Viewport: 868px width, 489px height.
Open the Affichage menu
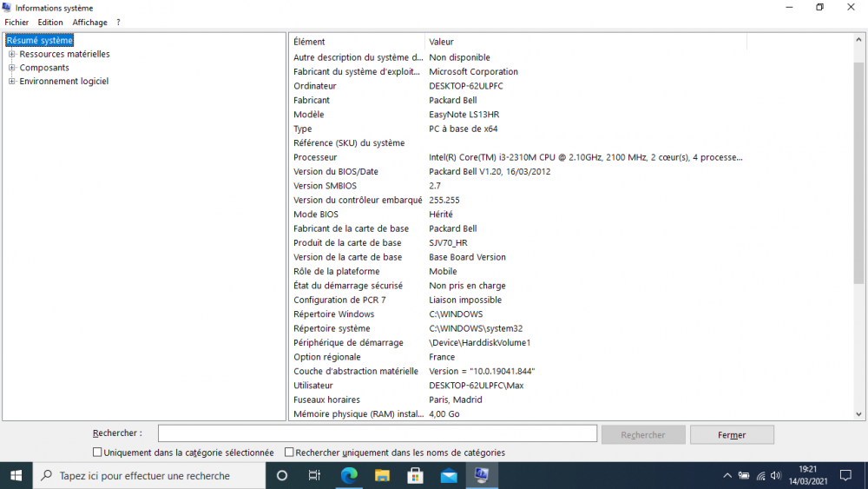pos(89,23)
